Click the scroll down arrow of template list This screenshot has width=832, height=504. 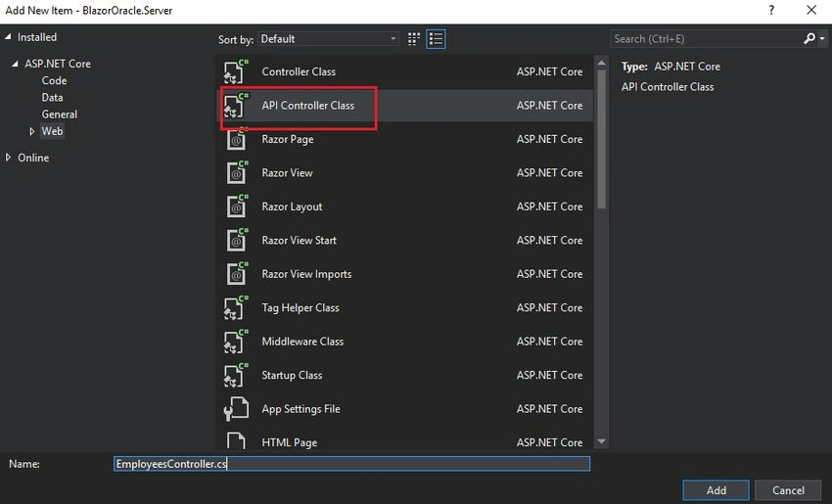click(601, 441)
